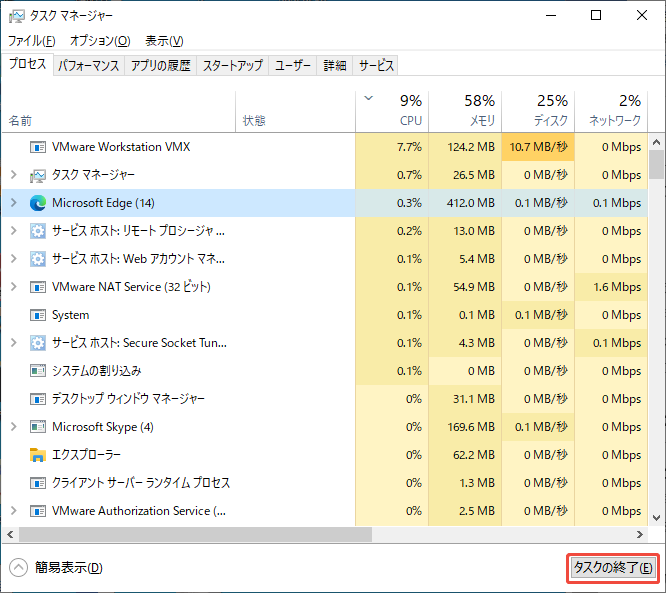Screen dimensions: 666x593
Task: Click the デスクトップ ウィンドウ マネージャー icon
Action: 38,399
